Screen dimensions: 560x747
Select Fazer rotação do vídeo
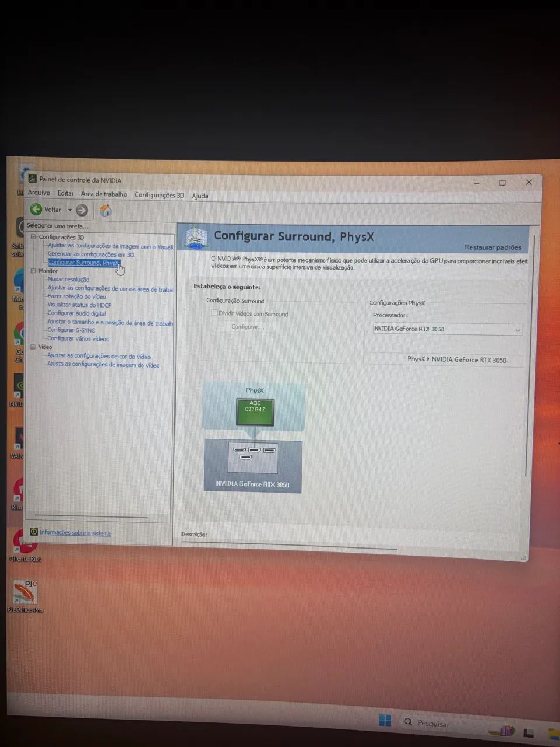coord(76,296)
